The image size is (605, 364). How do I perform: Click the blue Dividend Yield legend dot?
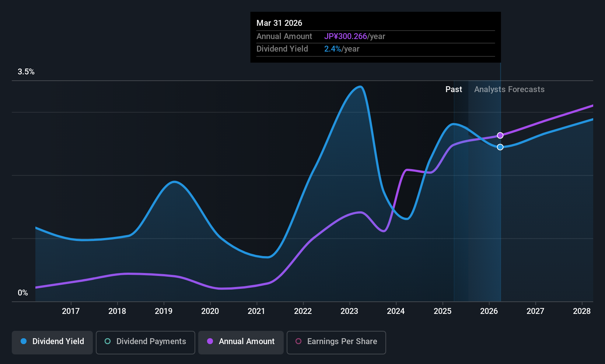[x=24, y=341]
